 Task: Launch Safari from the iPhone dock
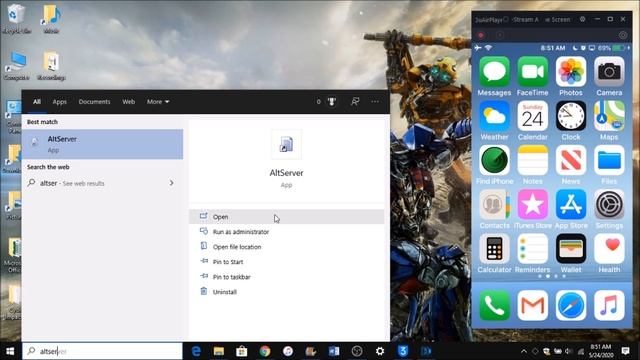pyautogui.click(x=571, y=305)
